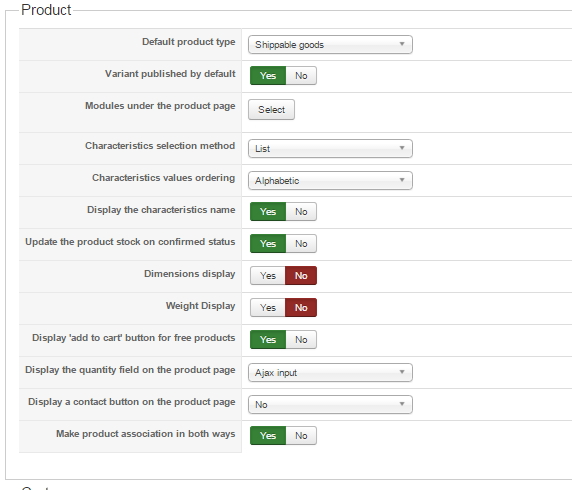Turn on Weight Display by selecting Yes
The height and width of the screenshot is (490, 572).
click(268, 308)
